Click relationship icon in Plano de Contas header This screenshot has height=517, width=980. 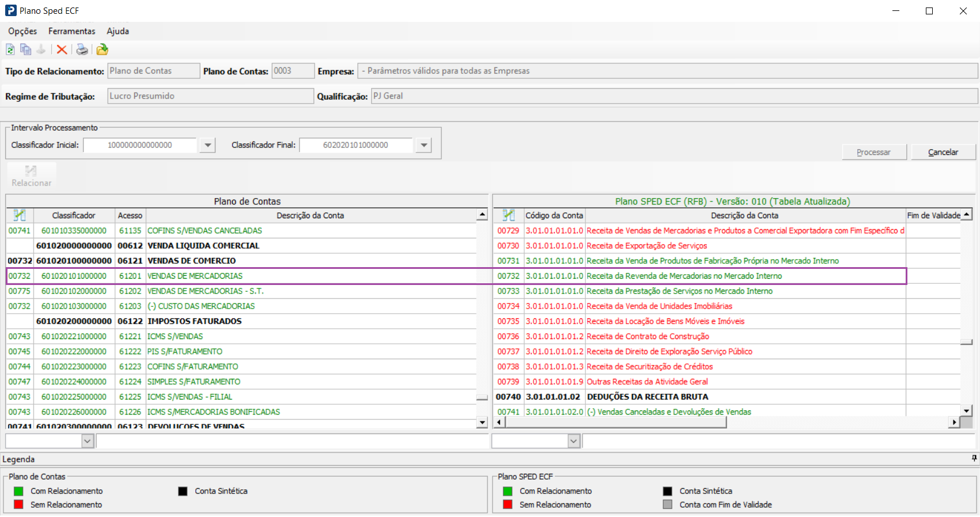[20, 215]
